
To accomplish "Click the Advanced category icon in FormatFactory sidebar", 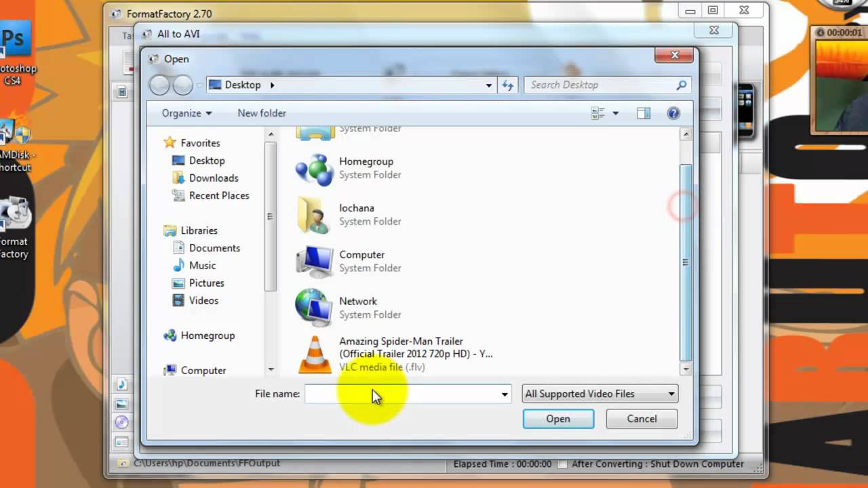I will (122, 442).
